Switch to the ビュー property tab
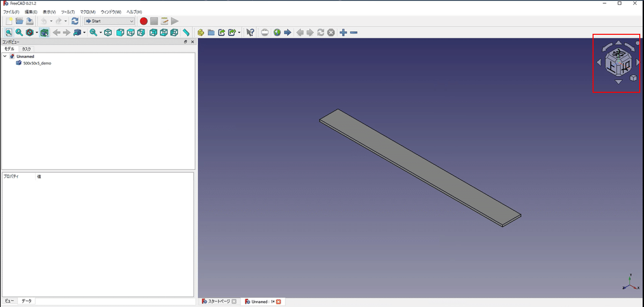Image resolution: width=644 pixels, height=307 pixels. coord(10,301)
